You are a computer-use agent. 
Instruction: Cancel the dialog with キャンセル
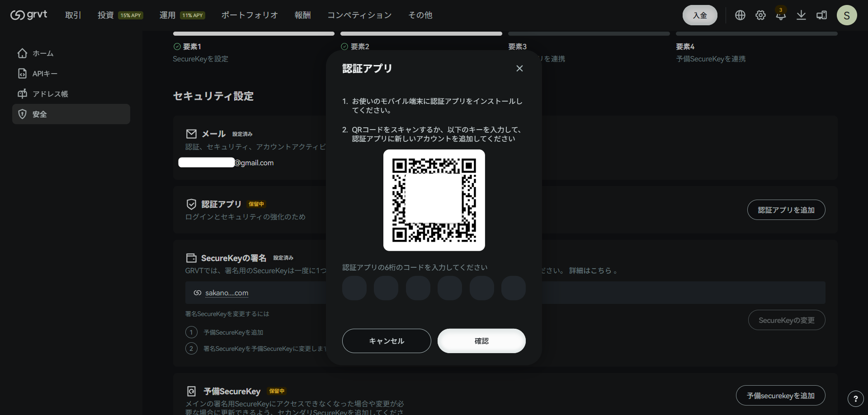[x=386, y=341]
